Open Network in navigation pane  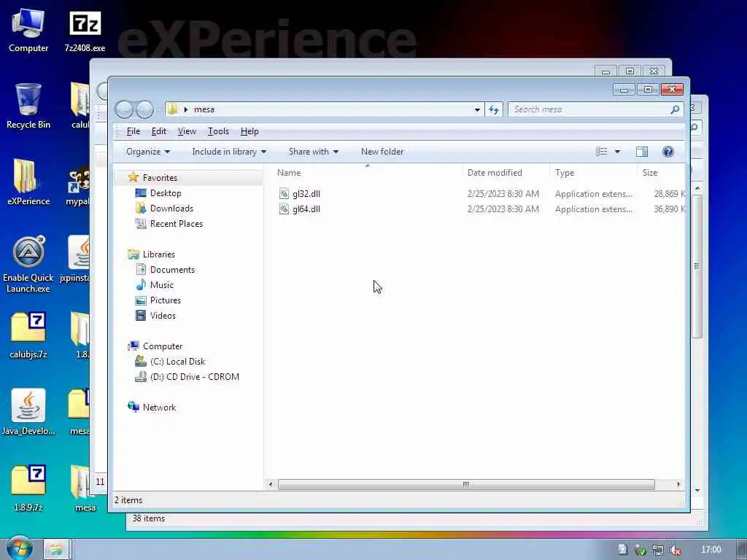159,407
